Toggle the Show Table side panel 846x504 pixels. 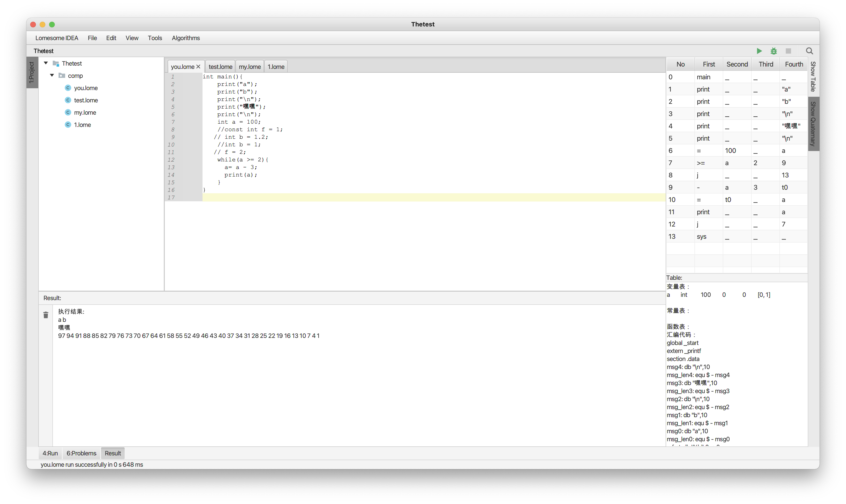tap(813, 77)
